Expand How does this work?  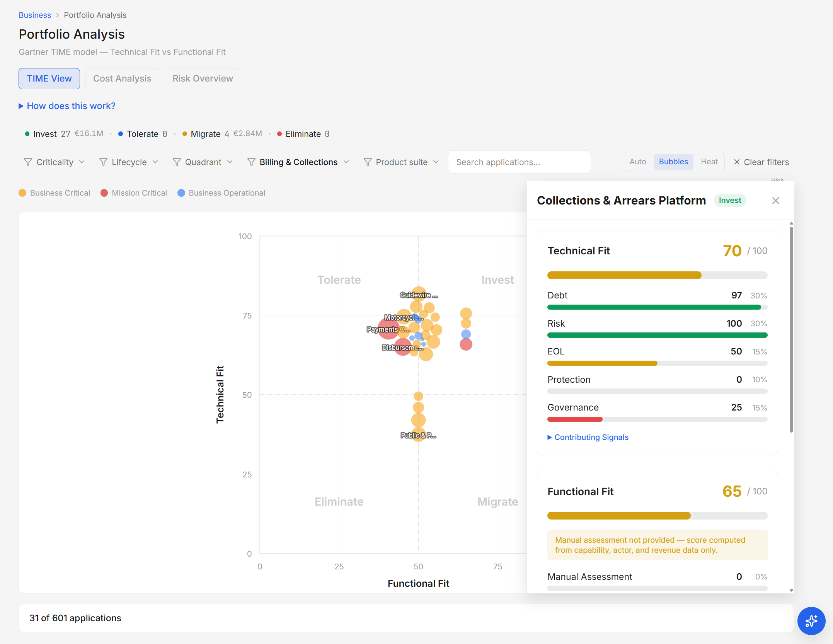pyautogui.click(x=67, y=106)
